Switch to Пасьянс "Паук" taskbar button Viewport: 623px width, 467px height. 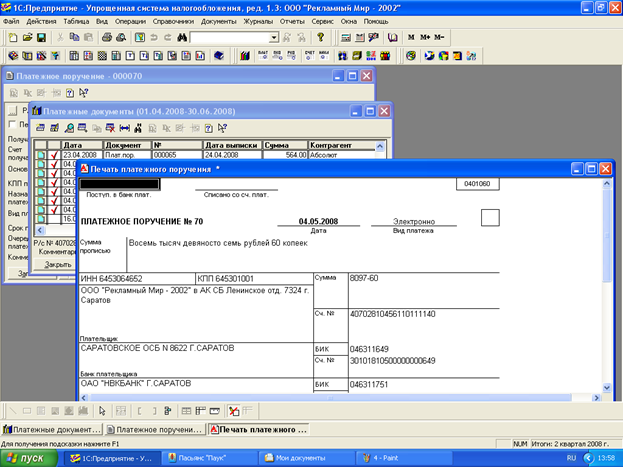point(209,458)
